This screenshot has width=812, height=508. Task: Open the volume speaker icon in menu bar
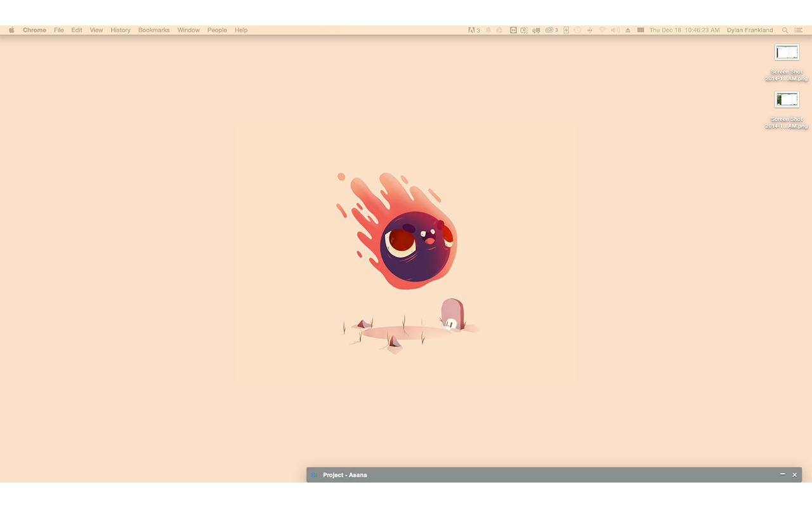click(x=615, y=30)
